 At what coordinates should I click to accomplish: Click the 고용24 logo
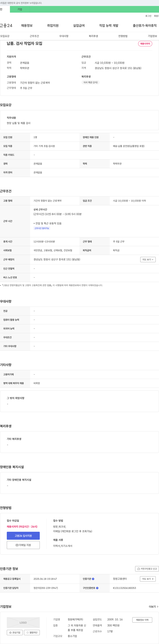tap(6, 26)
